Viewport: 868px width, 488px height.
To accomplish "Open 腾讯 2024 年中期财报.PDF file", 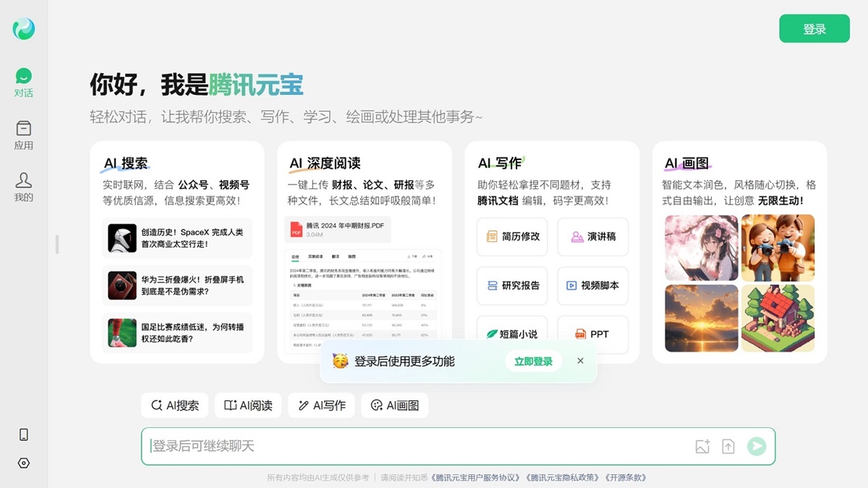I will (338, 229).
